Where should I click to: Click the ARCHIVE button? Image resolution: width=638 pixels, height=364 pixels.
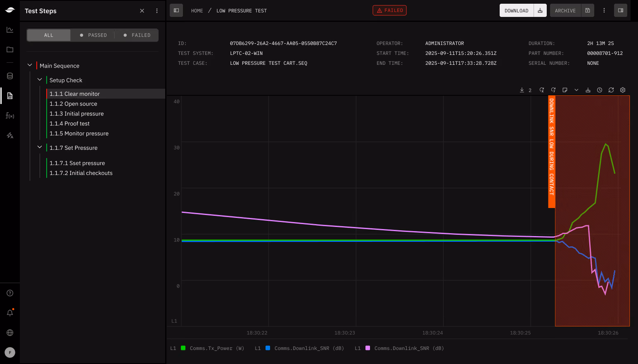click(x=565, y=10)
